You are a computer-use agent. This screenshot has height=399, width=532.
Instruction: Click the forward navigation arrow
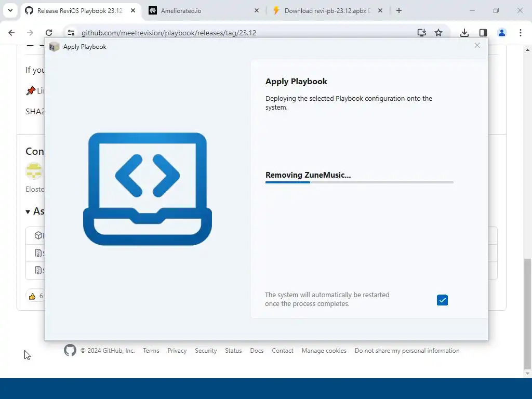click(30, 33)
